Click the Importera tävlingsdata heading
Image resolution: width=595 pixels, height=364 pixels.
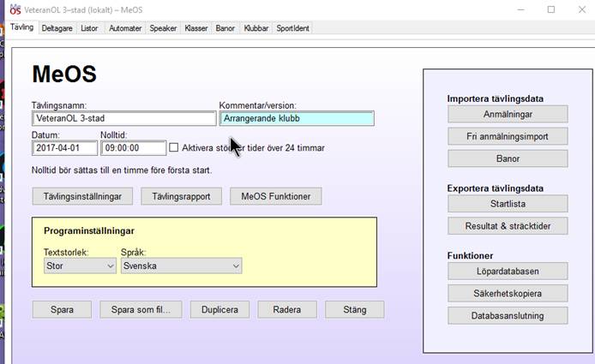[x=496, y=98]
